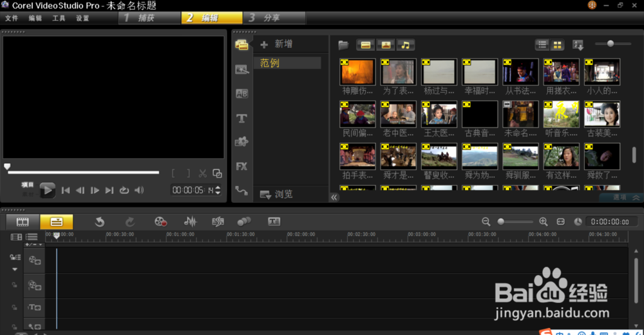Switch library to list view
The width and height of the screenshot is (644, 335).
(542, 44)
